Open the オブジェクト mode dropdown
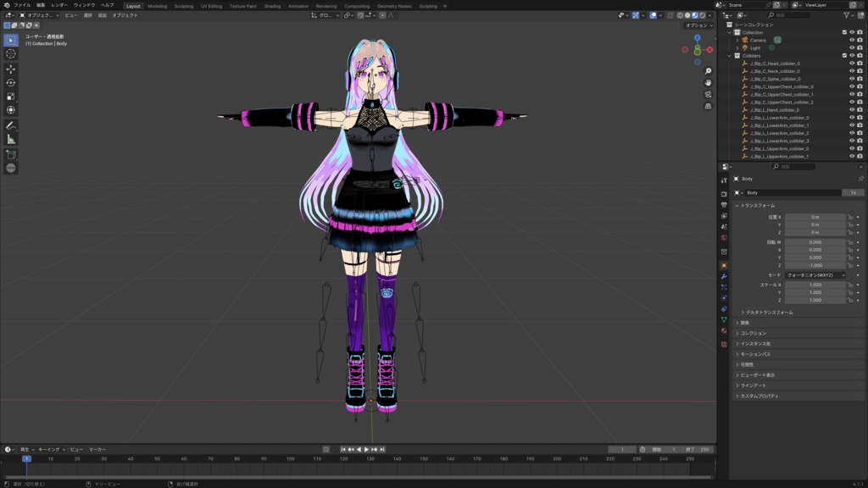Screen dimensions: 868x488 coord(39,15)
